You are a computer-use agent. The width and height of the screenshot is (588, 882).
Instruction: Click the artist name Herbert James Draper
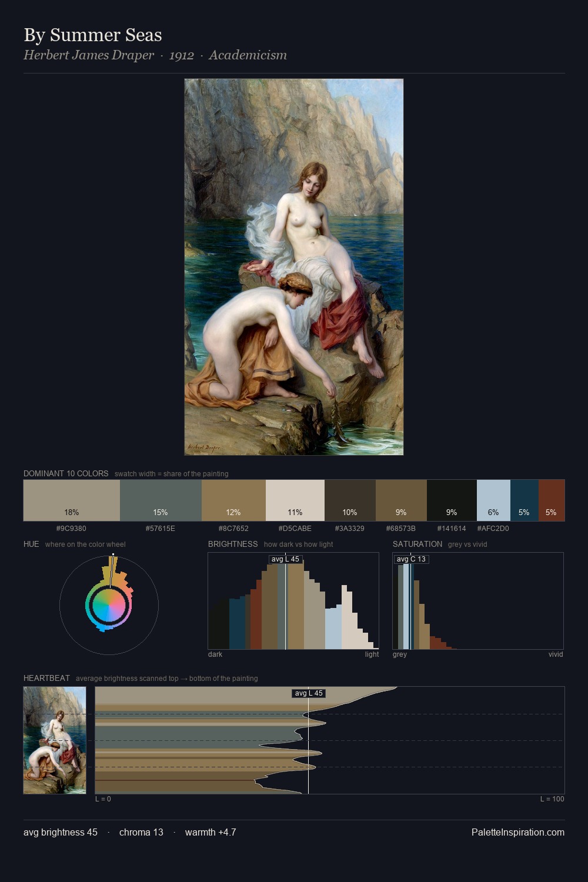point(89,55)
